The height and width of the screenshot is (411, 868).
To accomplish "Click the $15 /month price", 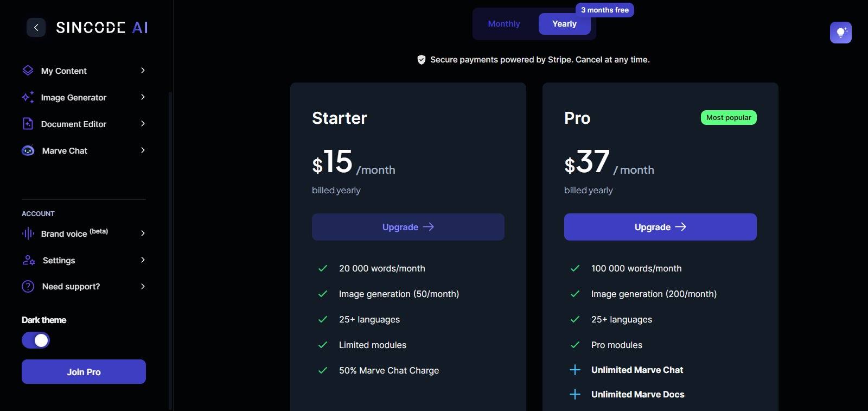I will (x=354, y=162).
